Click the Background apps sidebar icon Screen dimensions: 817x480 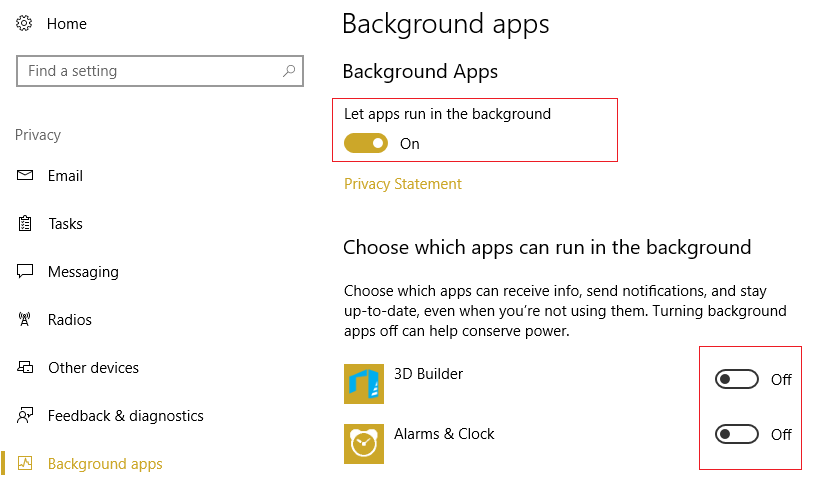tap(25, 464)
